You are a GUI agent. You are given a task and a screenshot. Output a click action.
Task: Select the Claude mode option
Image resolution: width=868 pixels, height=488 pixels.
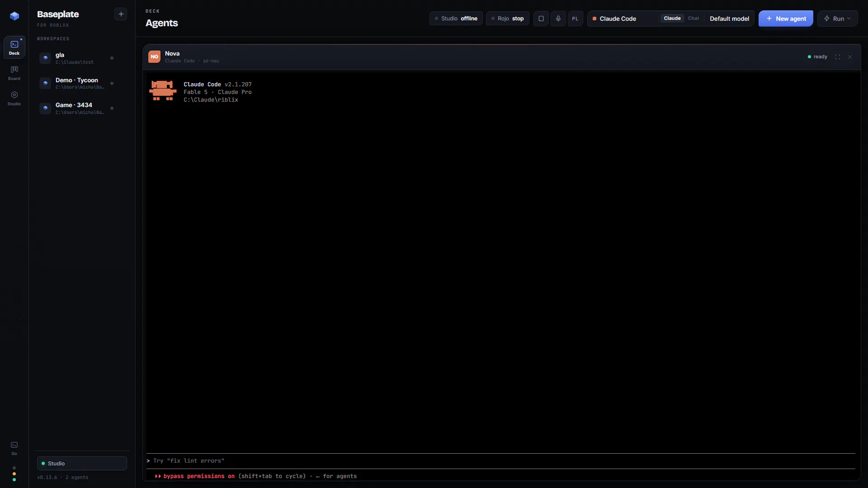pyautogui.click(x=672, y=19)
